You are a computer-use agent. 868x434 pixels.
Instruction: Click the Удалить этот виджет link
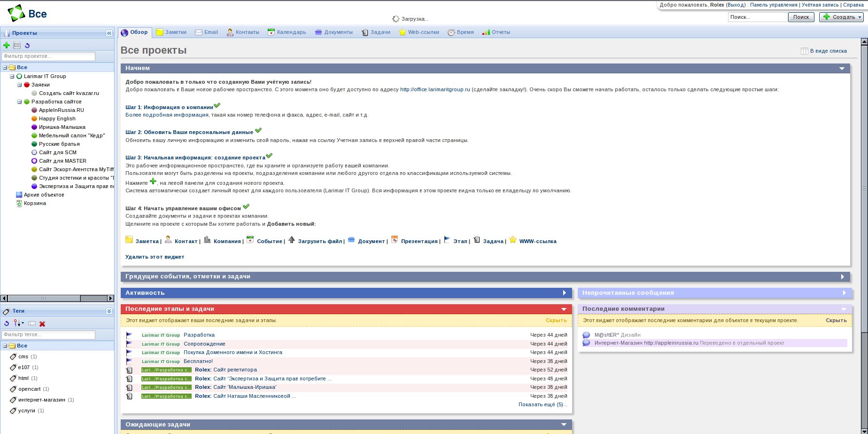pos(155,257)
